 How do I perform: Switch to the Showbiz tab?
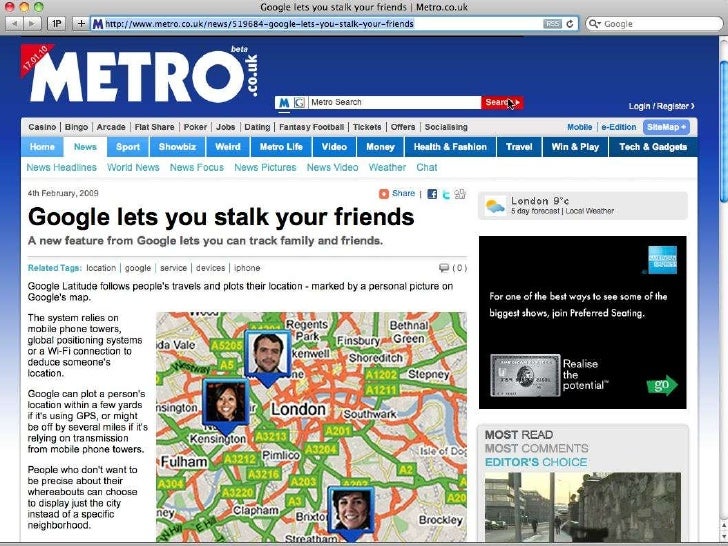[x=177, y=147]
